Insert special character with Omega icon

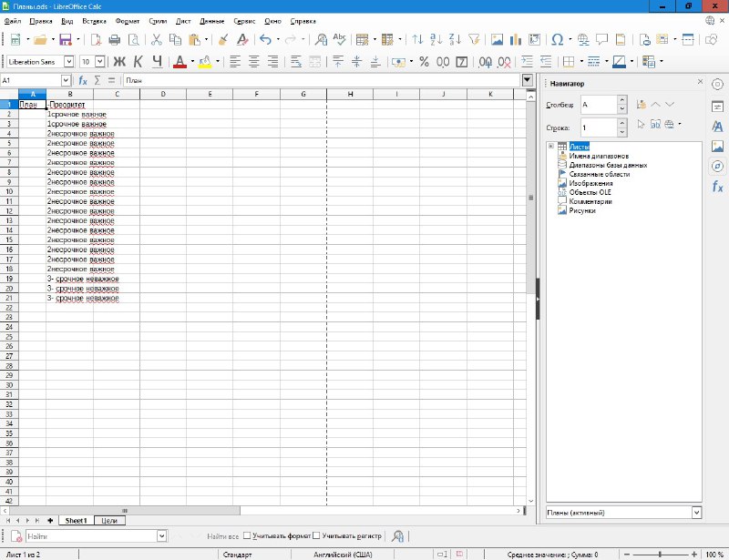(558, 39)
